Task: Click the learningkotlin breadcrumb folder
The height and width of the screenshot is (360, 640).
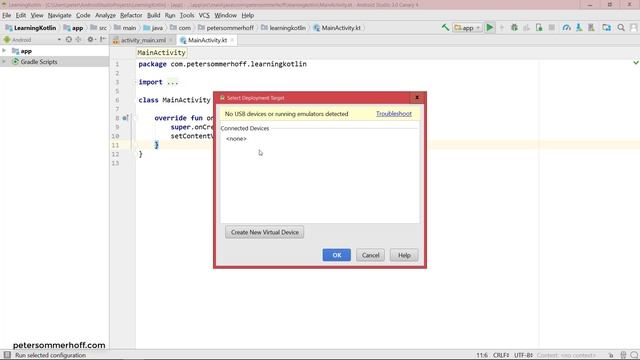Action: click(x=284, y=28)
